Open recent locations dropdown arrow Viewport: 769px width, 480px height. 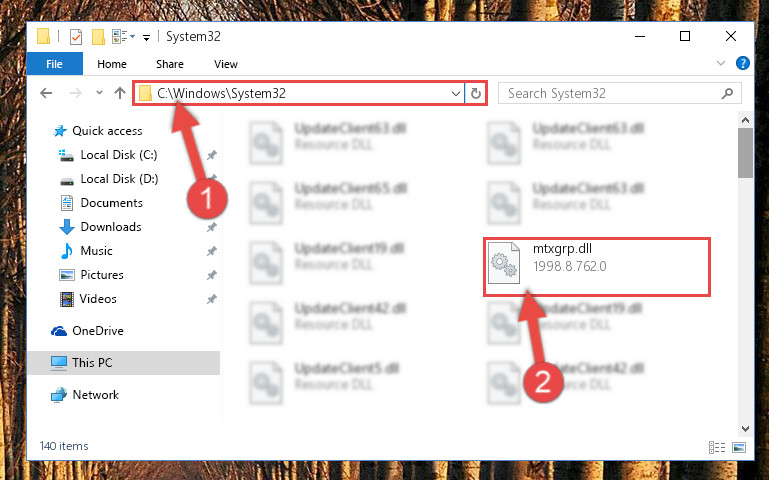click(x=99, y=92)
